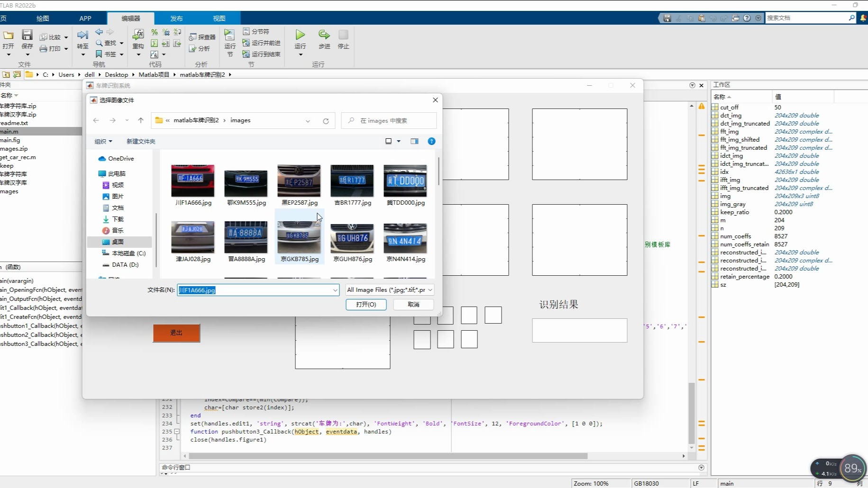Click 运行并前进 (Run and Advance)
Screen dimensions: 868x488
(261, 43)
